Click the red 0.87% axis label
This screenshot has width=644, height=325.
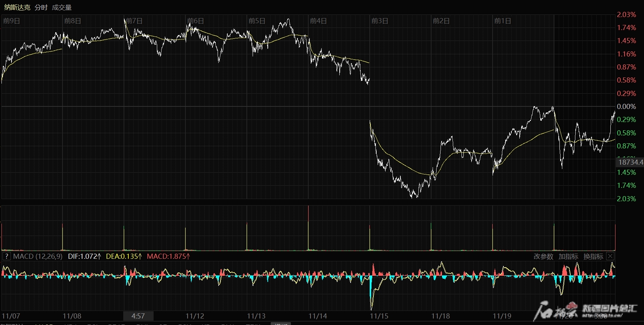(x=626, y=67)
